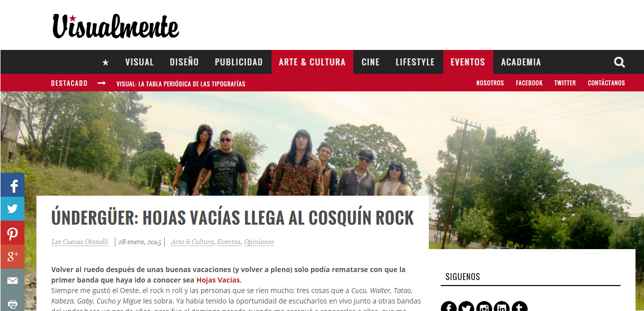Visit Nosotros page link

(x=490, y=83)
